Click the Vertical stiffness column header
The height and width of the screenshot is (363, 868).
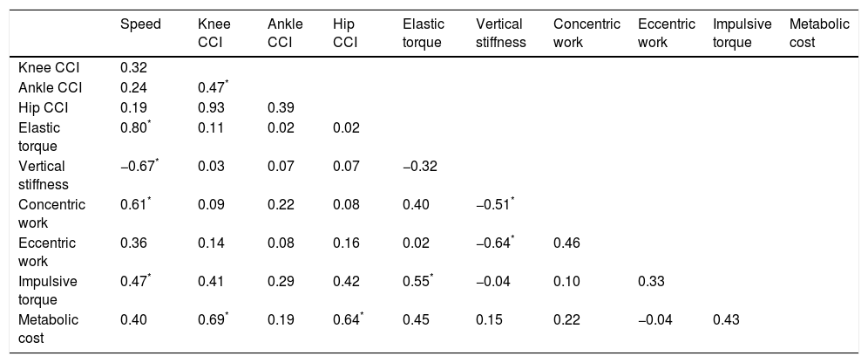click(x=501, y=31)
